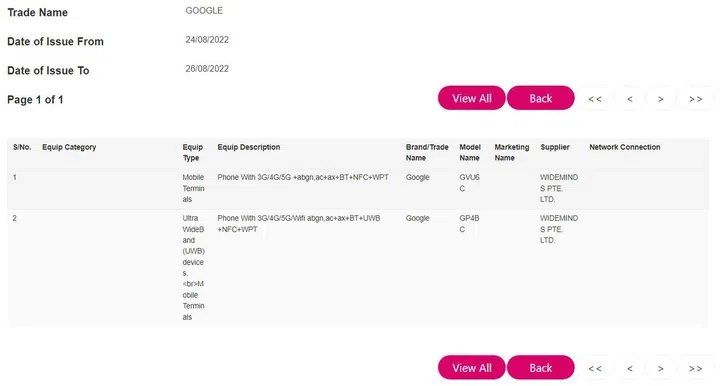
Task: Jump to first page with bottom << control
Action: tap(595, 368)
